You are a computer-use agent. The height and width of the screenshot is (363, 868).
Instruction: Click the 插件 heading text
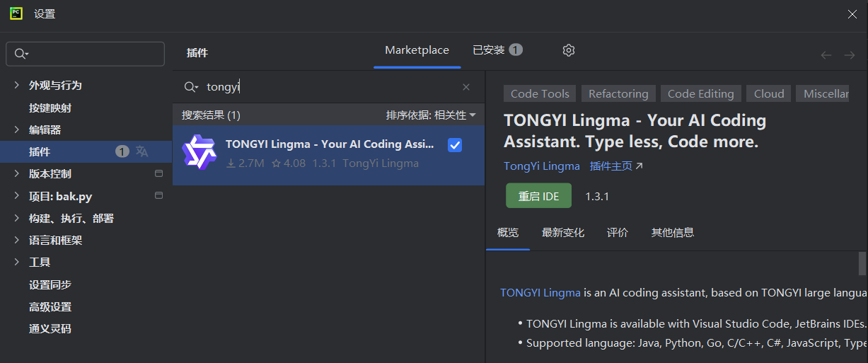coord(197,52)
